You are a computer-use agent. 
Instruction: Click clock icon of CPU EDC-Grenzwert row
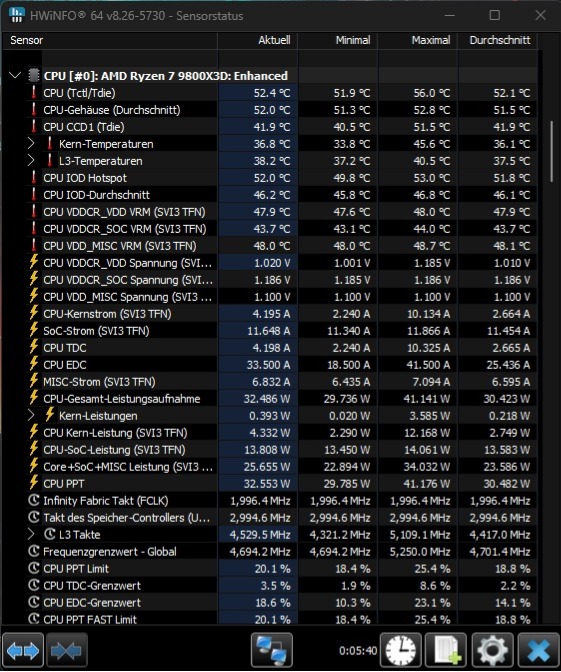coord(33,602)
